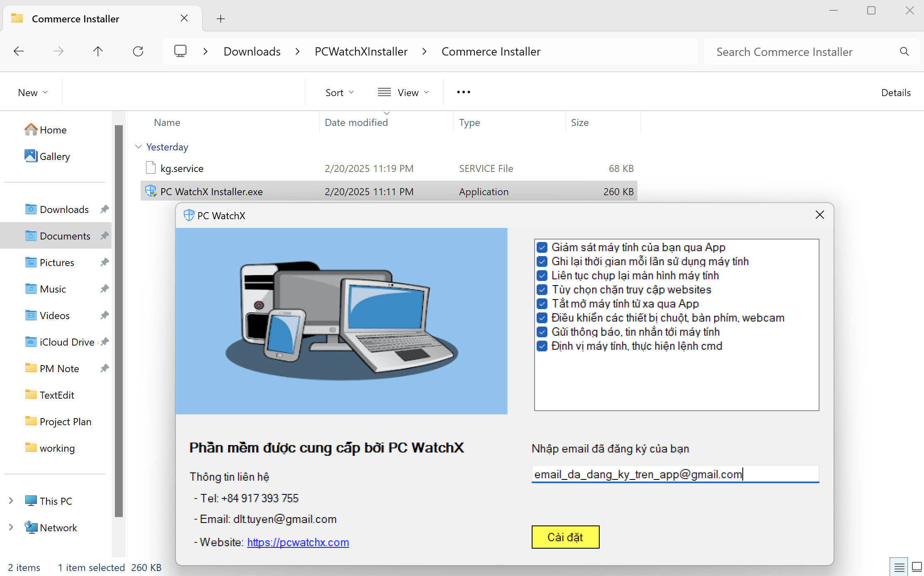Click the pin icon next to Videos
Screen dimensions: 924x576
[x=105, y=315]
